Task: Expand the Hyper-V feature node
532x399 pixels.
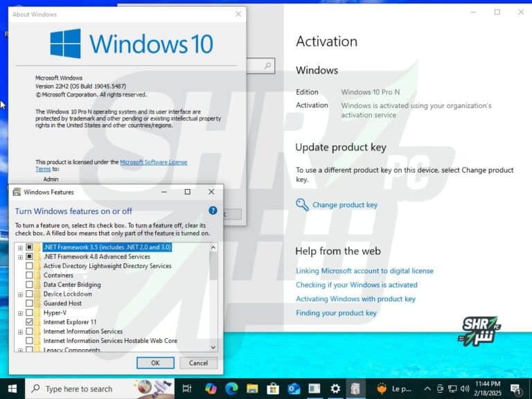Action: [x=20, y=313]
